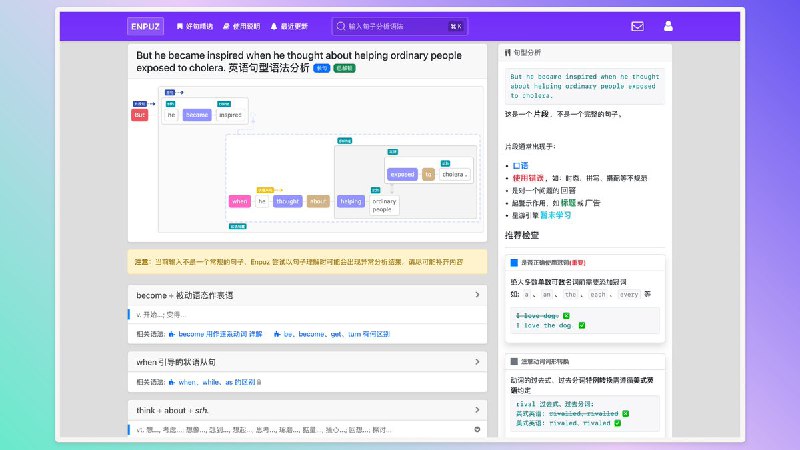Click the 'every' chip
This screenshot has height=450, width=800.
pos(629,294)
